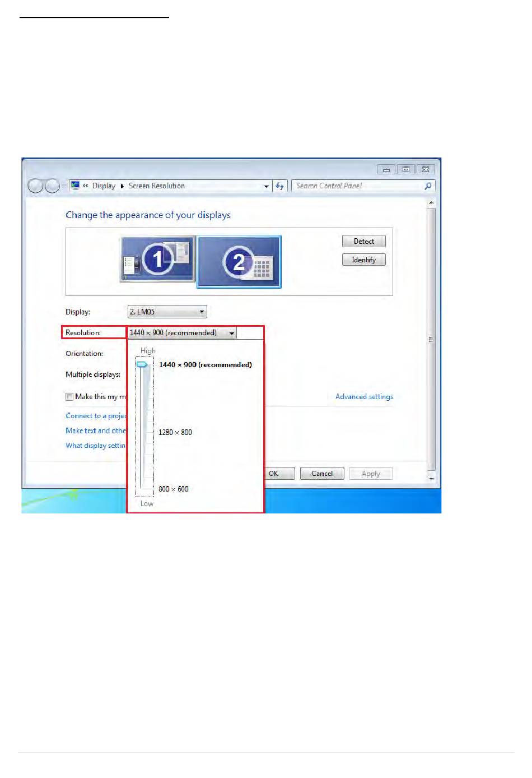
Task: Open the Display dropdown showing 2. LM05
Action: pyautogui.click(x=167, y=312)
